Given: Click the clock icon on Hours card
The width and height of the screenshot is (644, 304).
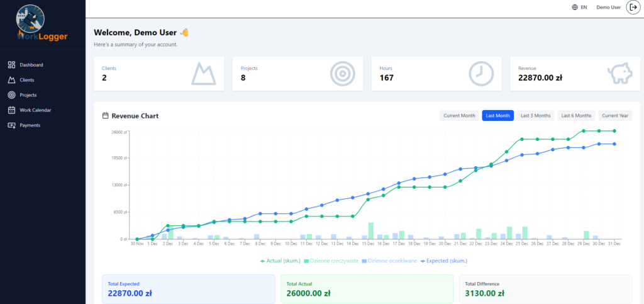Looking at the screenshot, I should click(481, 74).
